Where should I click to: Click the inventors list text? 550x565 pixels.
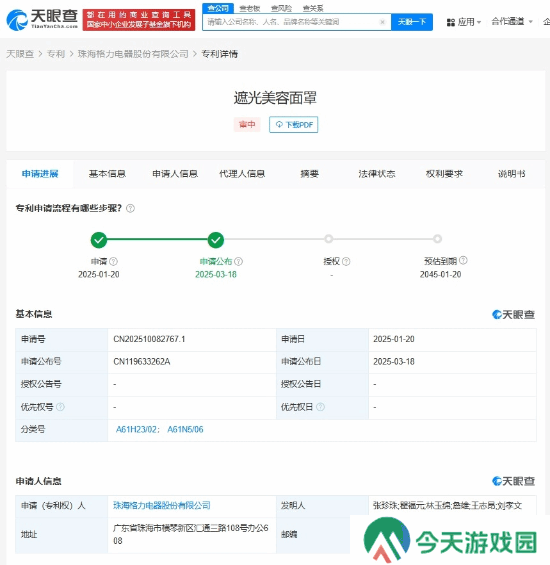[x=447, y=506]
